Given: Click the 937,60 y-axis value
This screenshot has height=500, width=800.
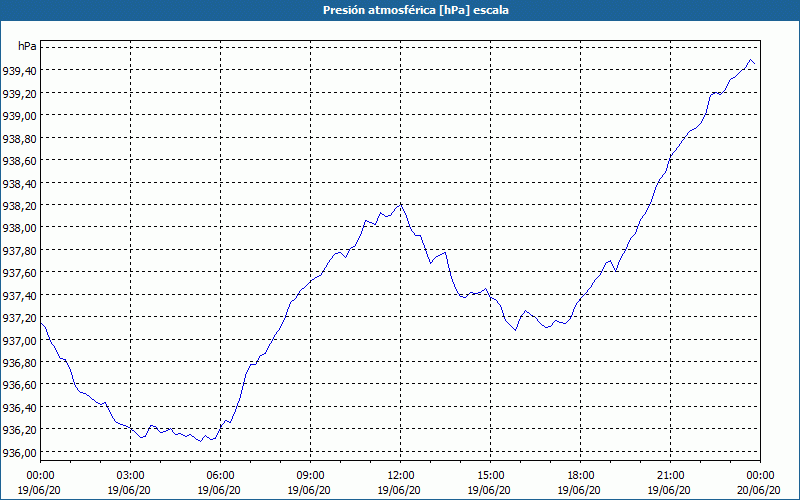Looking at the screenshot, I should point(19,273).
